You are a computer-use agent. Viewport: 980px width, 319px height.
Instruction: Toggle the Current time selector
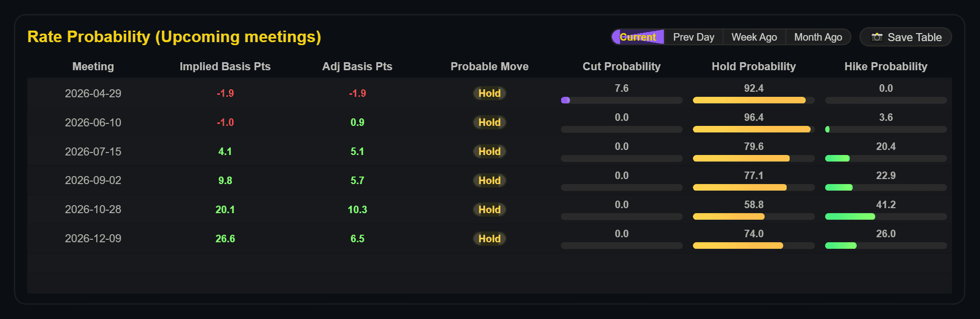coord(638,37)
